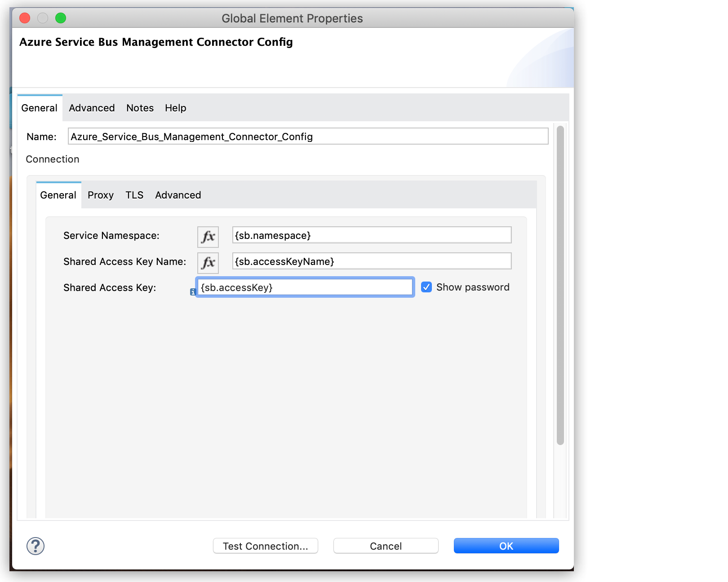Viewport: 728px width, 582px height.
Task: Click the Shared Access Key input field
Action: click(x=305, y=287)
